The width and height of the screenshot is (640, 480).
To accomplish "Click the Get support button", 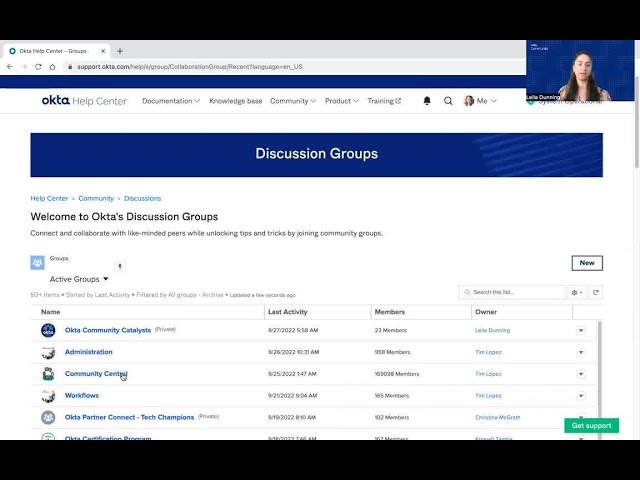I will [x=591, y=425].
